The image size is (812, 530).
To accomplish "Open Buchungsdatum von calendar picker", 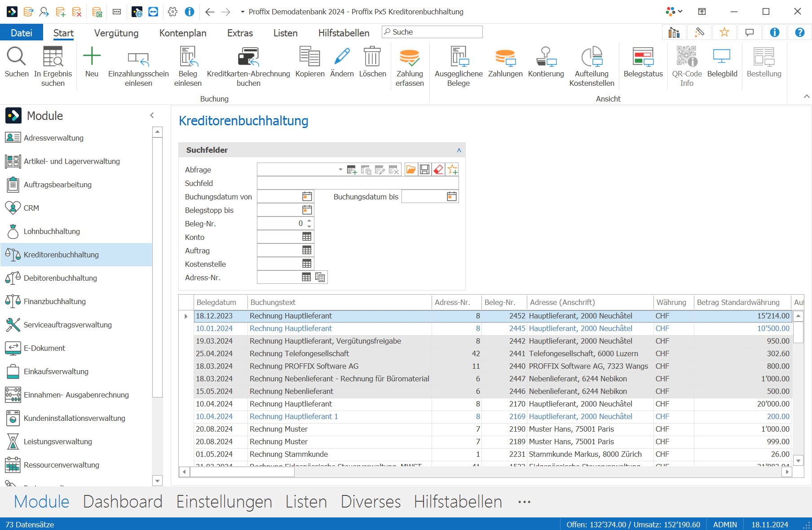I will coord(307,196).
